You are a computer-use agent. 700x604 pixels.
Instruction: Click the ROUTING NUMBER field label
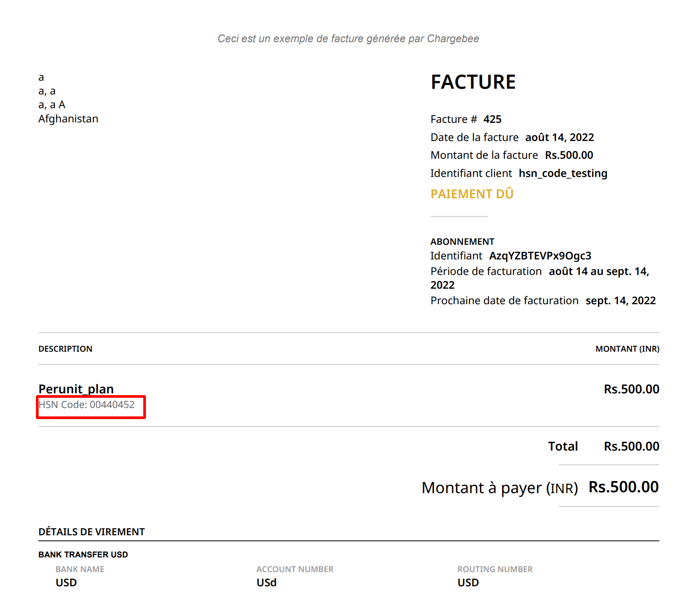tap(495, 569)
